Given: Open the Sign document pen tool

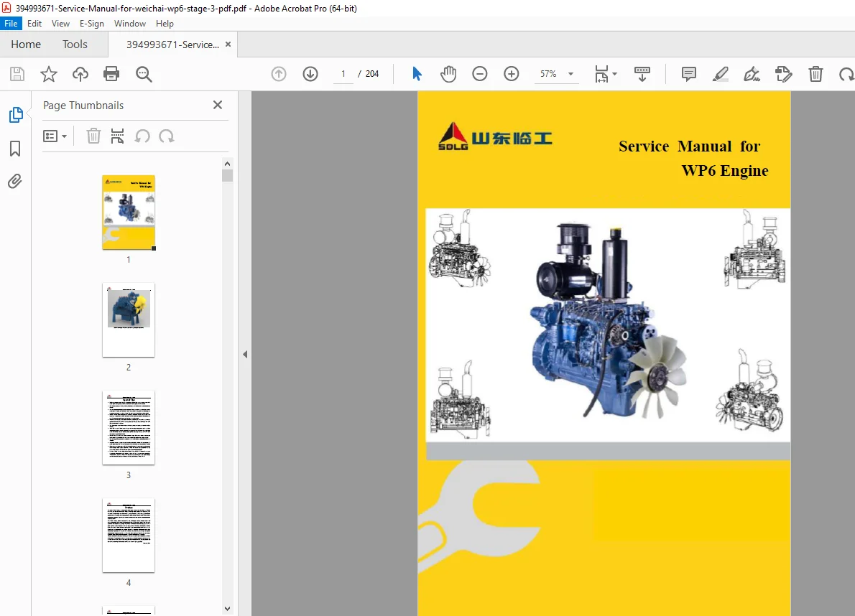Looking at the screenshot, I should (752, 74).
